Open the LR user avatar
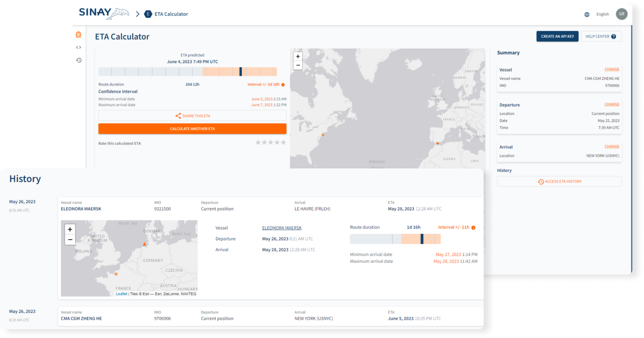644x338 pixels. pos(622,14)
